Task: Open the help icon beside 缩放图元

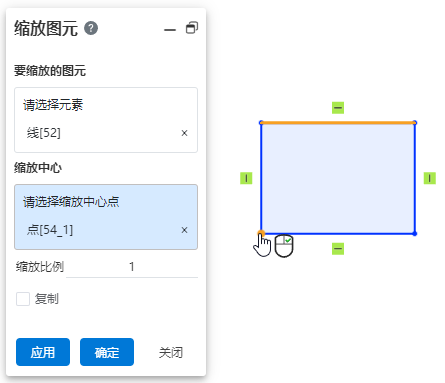Action: (x=91, y=28)
